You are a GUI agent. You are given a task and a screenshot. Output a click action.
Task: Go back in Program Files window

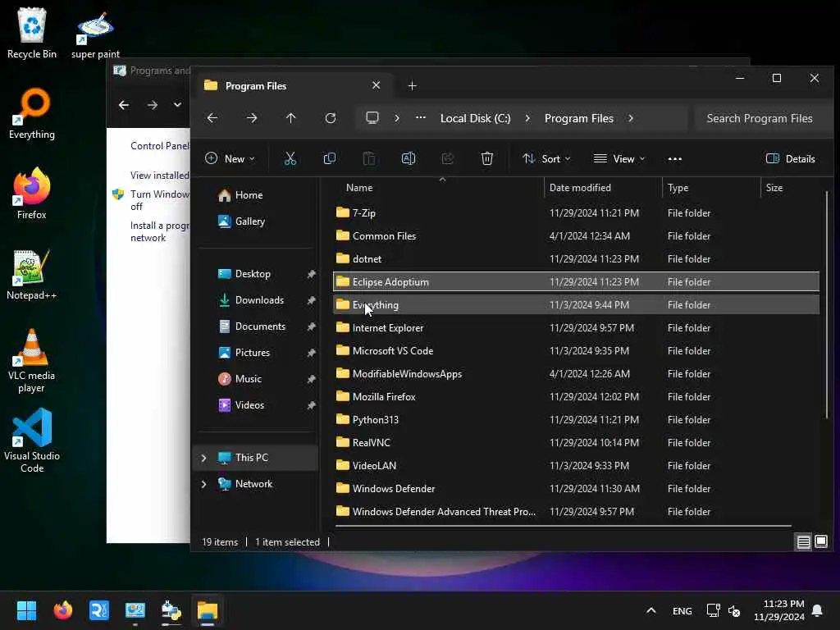click(212, 118)
